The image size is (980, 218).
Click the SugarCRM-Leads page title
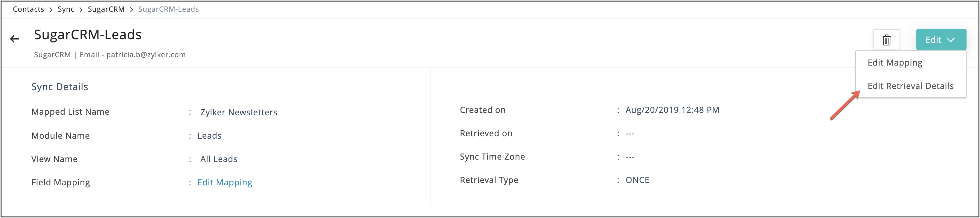point(88,35)
